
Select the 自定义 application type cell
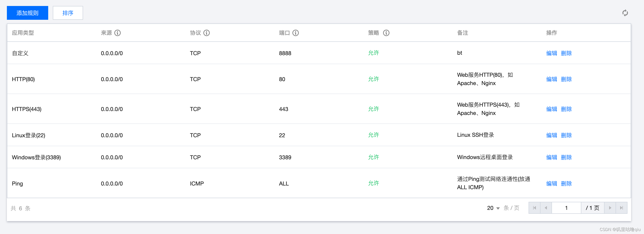pos(20,53)
